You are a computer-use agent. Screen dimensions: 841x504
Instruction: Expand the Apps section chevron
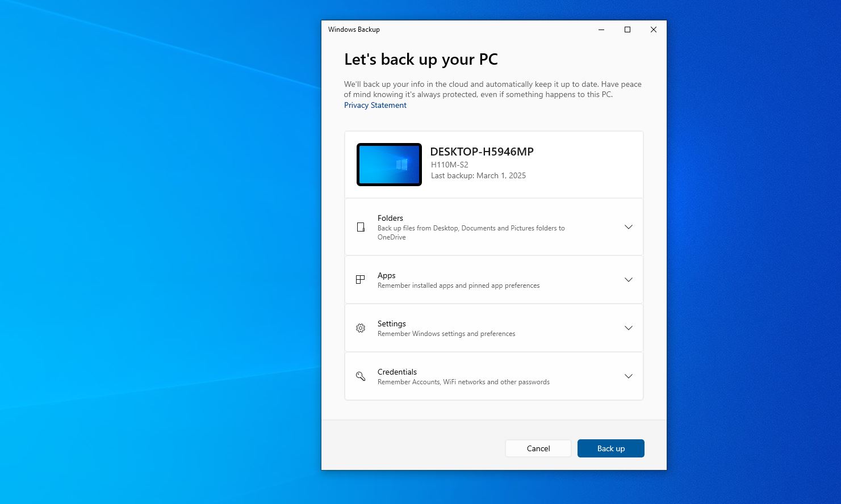[629, 280]
